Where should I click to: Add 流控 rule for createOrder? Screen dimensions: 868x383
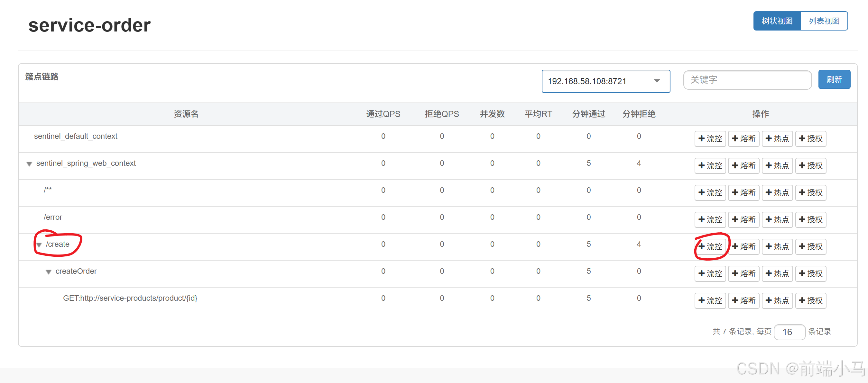click(710, 273)
